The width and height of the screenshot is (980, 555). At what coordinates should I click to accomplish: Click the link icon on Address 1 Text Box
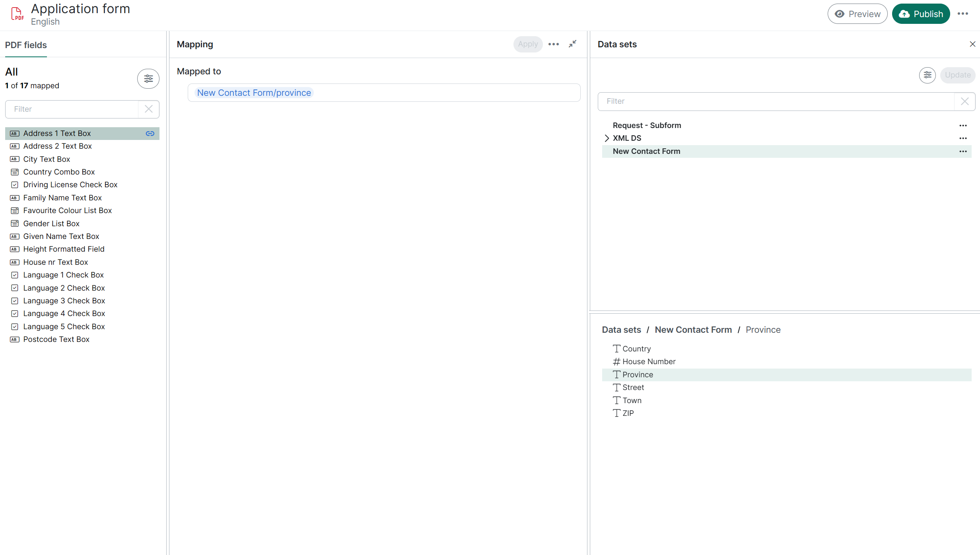[150, 134]
